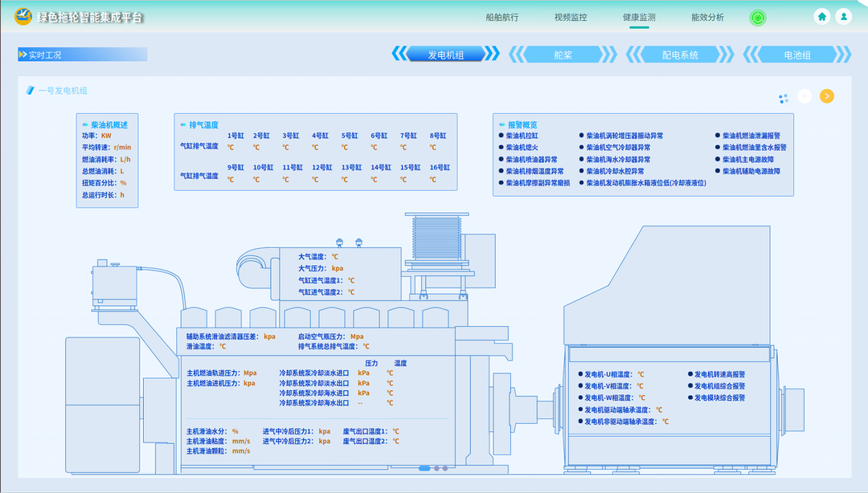Click the 发电机转速高报警 indicator dot
The image size is (868, 493).
tap(690, 374)
